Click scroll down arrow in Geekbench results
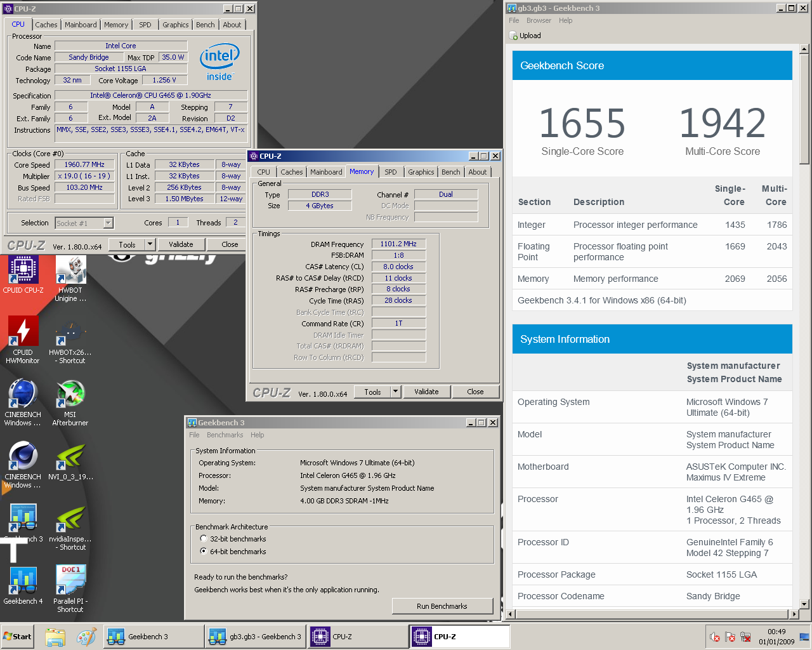812x650 pixels. [804, 604]
